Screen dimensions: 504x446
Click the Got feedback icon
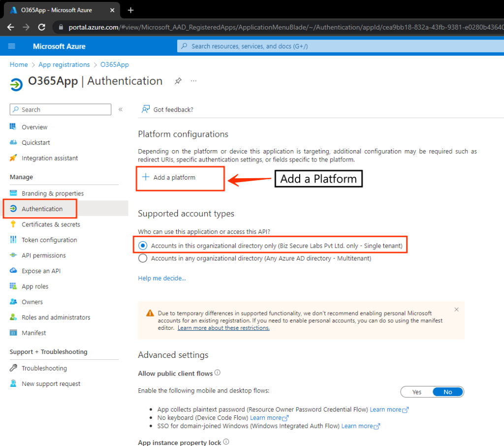146,109
